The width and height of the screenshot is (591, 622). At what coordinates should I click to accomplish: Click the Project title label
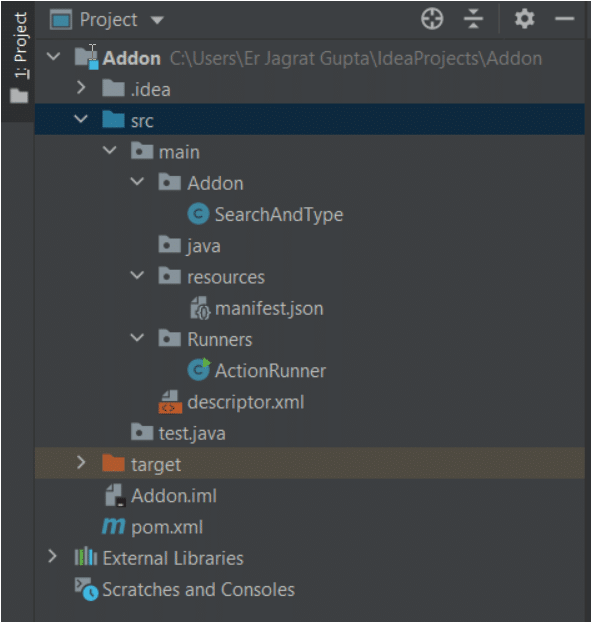(x=108, y=20)
